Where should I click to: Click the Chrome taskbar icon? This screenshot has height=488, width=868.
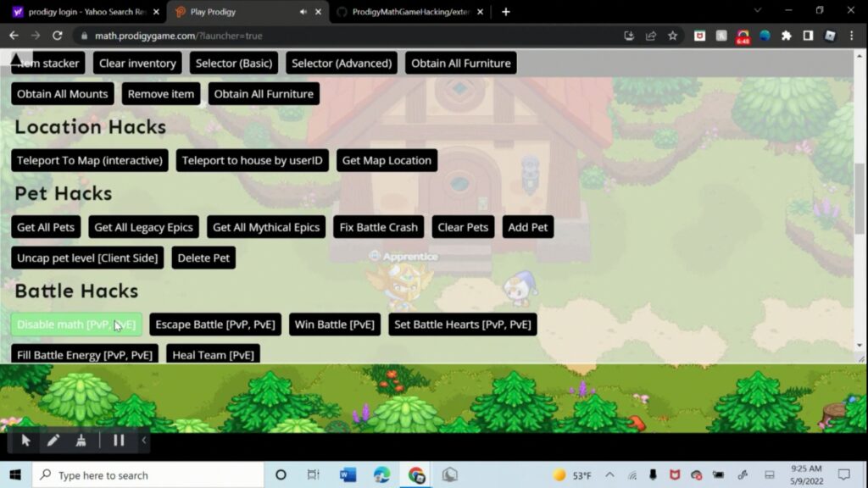click(x=416, y=474)
